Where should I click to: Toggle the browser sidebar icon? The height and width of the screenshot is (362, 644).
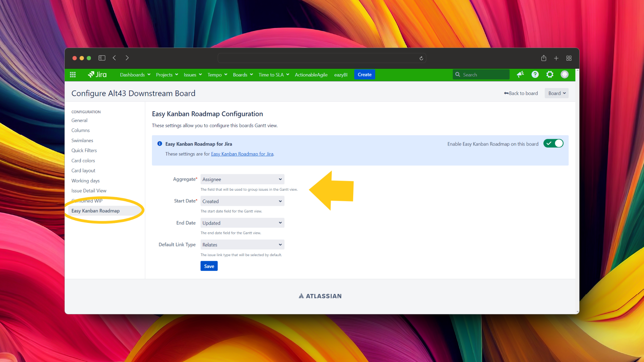click(102, 58)
